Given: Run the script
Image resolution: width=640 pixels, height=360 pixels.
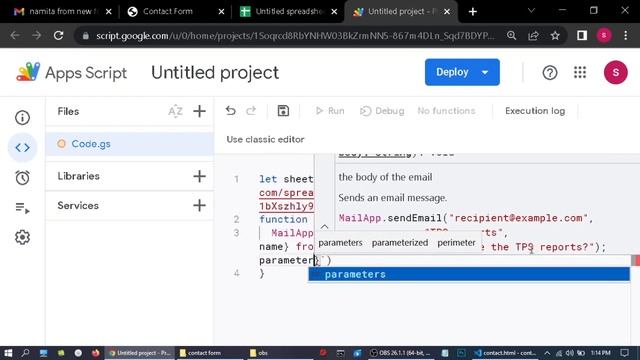Looking at the screenshot, I should coord(330,111).
